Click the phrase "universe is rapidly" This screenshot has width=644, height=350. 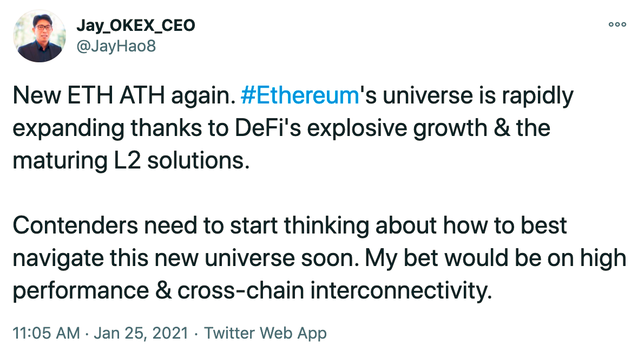point(478,96)
